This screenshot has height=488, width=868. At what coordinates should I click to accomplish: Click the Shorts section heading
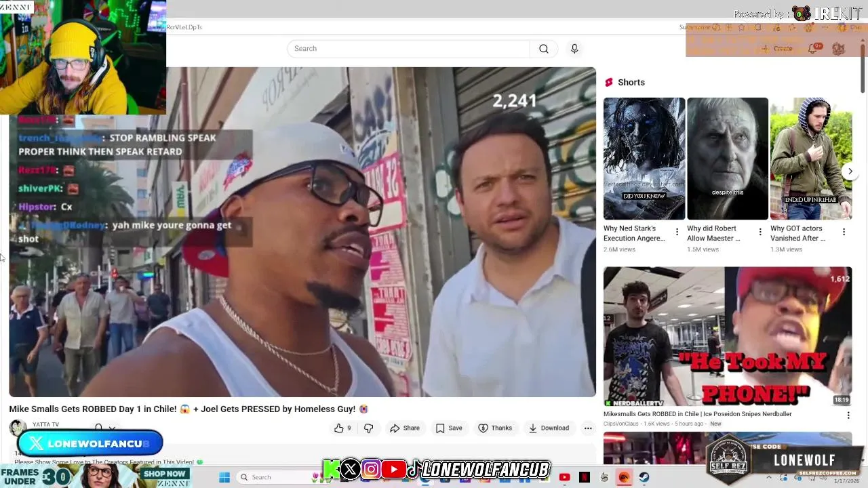coord(631,82)
